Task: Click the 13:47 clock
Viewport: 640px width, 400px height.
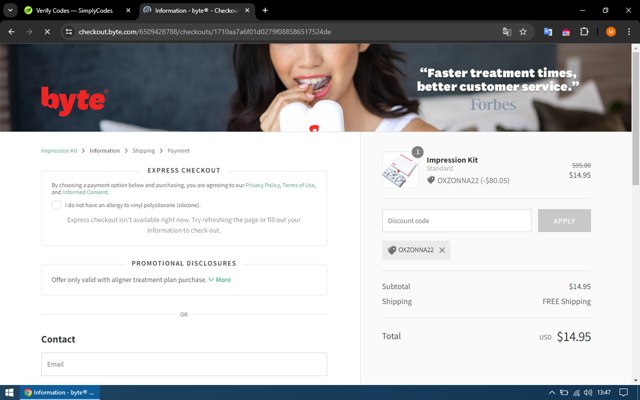Action: pos(604,393)
